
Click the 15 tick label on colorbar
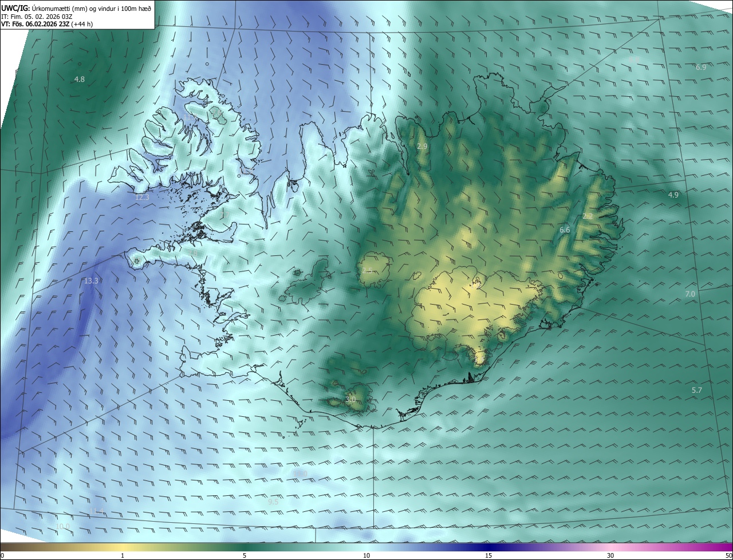(x=488, y=555)
